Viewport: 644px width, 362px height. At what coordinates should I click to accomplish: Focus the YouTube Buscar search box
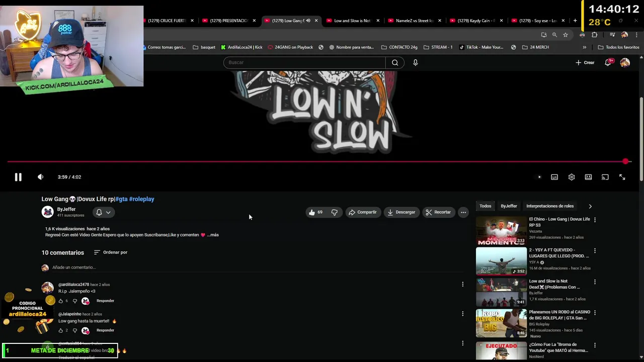(304, 62)
